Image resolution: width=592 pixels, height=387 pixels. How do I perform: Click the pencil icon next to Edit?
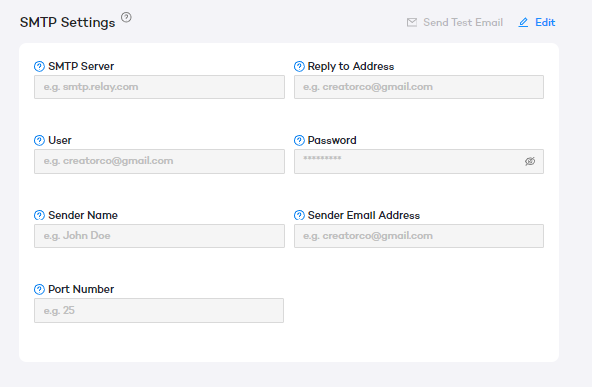coord(523,23)
